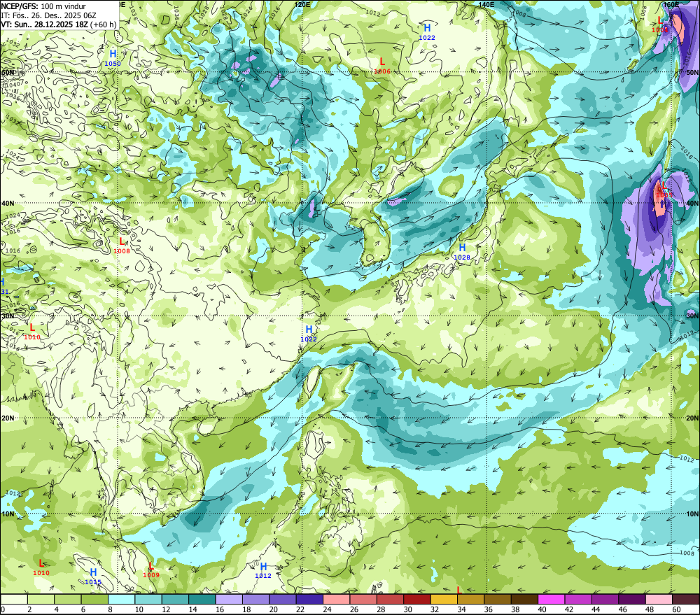Select the pale pink 48–60 legend swatch
This screenshot has height=615, width=700.
(659, 600)
